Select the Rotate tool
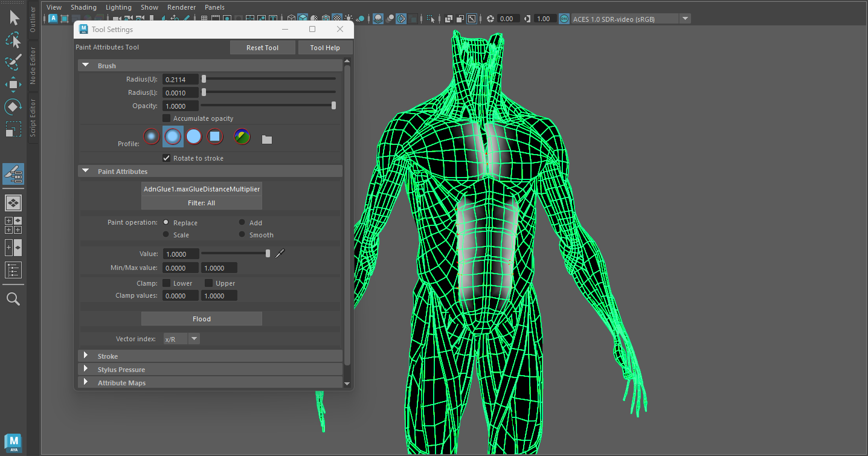 click(x=13, y=107)
